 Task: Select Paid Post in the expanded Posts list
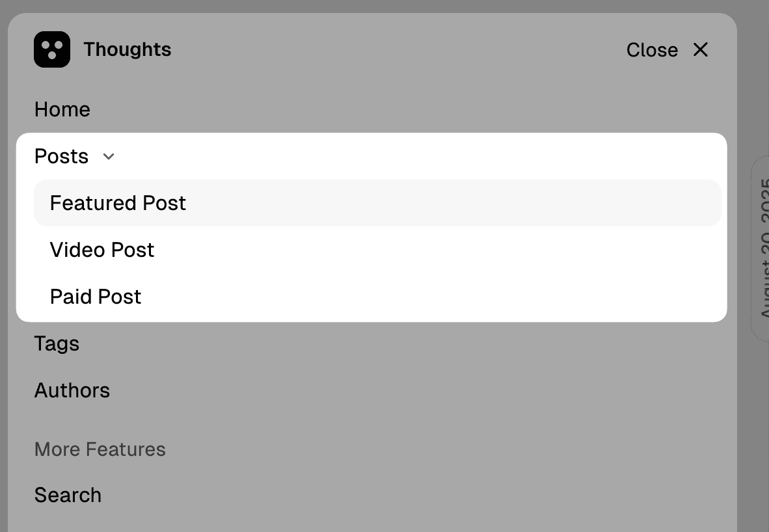(95, 297)
